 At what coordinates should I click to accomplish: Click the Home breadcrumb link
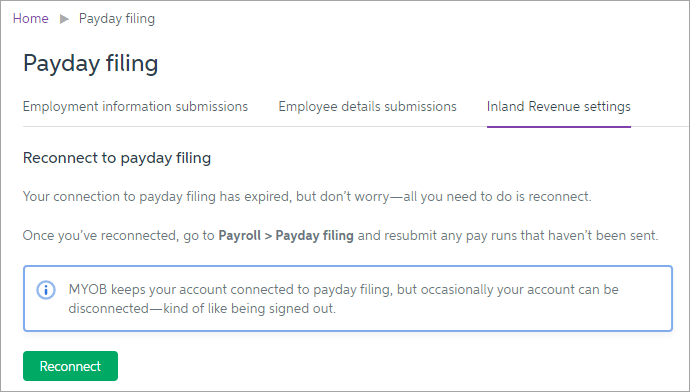(30, 18)
